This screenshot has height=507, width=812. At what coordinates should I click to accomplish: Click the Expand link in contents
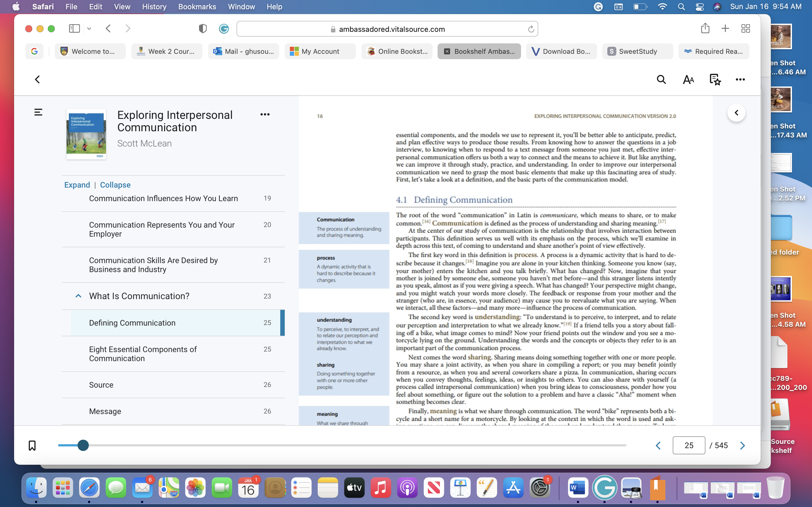(x=77, y=185)
